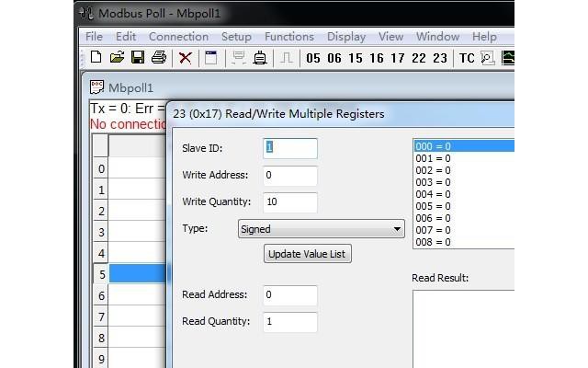The height and width of the screenshot is (368, 588).
Task: Select list entry 005 = 0
Action: [464, 206]
